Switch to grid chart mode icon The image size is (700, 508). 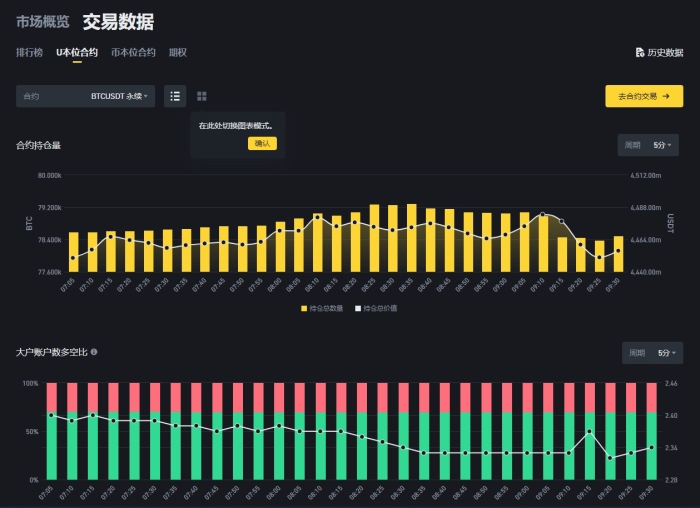[202, 96]
